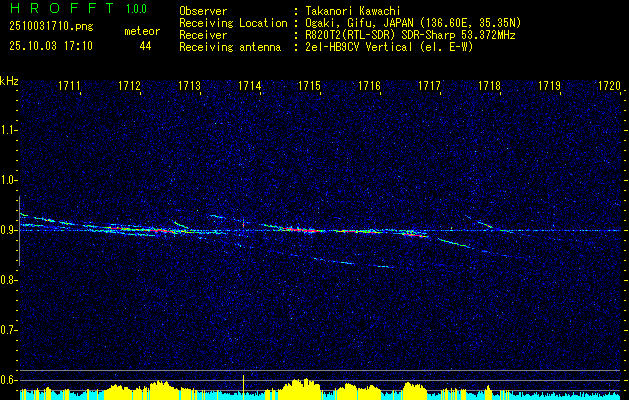Image resolution: width=629 pixels, height=400 pixels.
Task: Click the Observer field label
Action: (203, 11)
